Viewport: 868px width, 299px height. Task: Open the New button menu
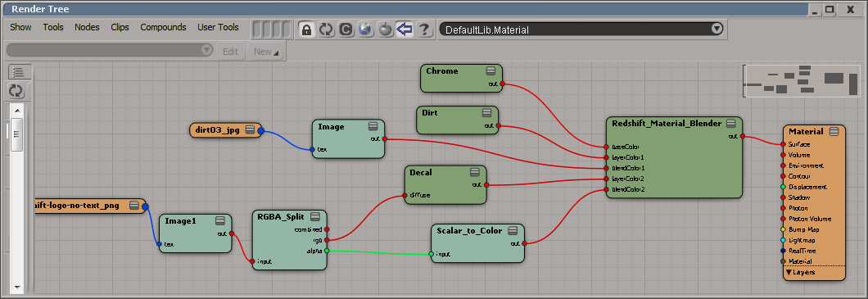[x=266, y=52]
